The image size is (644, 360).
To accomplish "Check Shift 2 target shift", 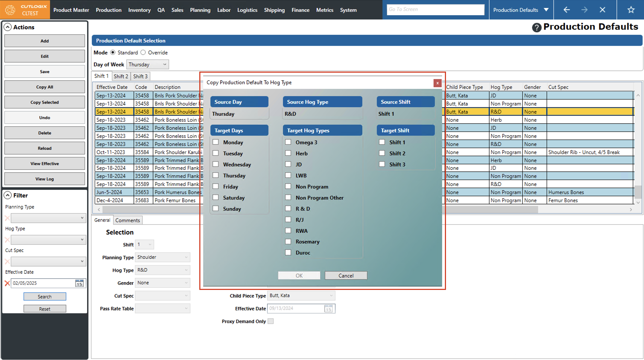I will (x=382, y=153).
